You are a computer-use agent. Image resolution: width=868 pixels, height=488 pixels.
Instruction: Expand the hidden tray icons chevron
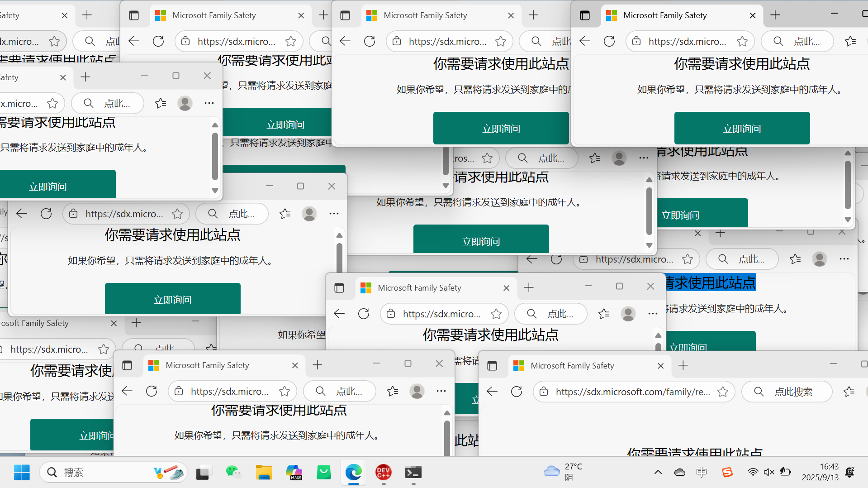(658, 473)
